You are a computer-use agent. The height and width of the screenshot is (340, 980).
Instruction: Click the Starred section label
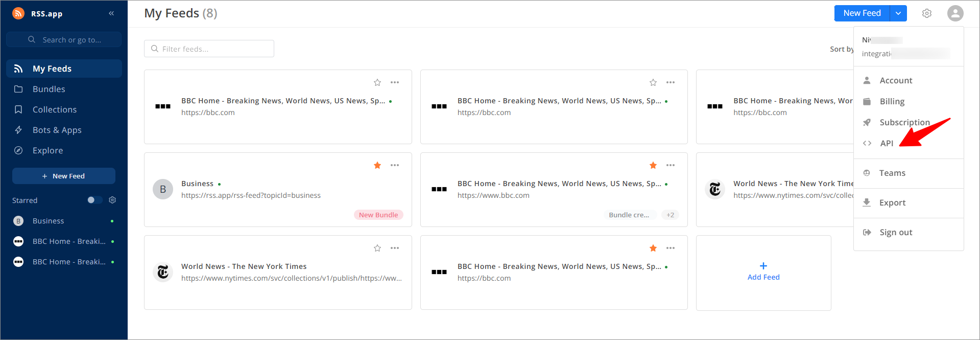[25, 200]
